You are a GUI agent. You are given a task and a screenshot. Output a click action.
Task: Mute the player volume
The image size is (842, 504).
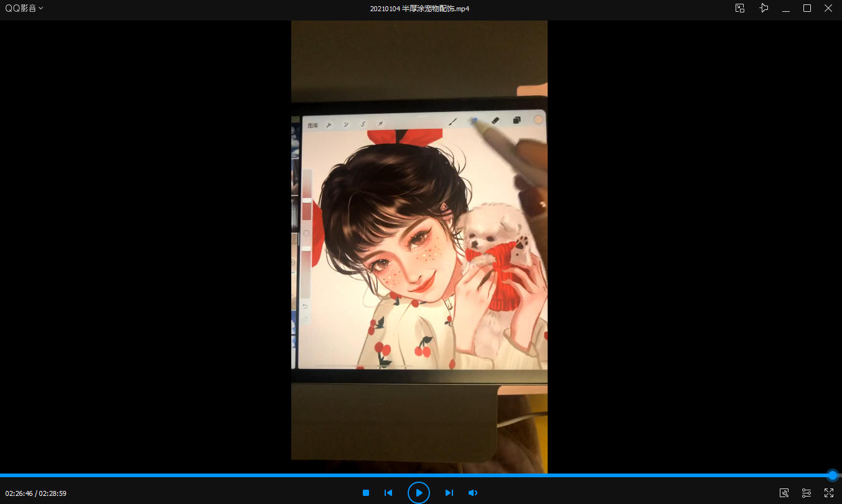tap(473, 493)
